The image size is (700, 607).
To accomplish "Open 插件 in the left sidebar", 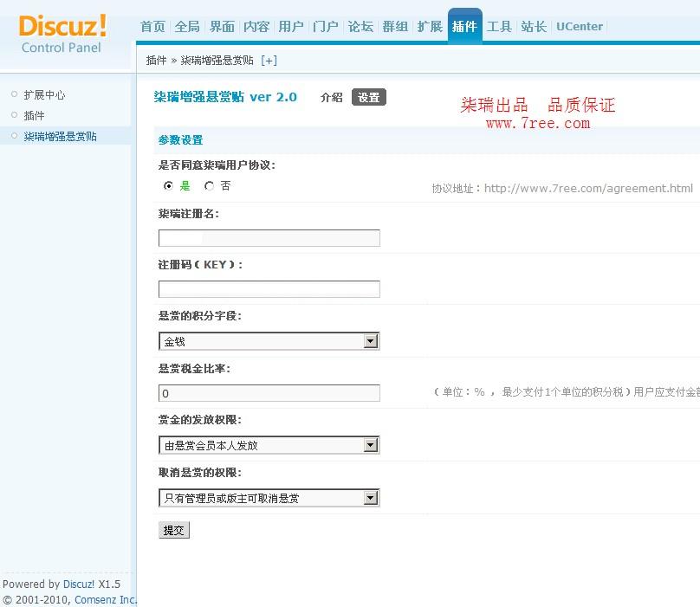I will point(34,115).
